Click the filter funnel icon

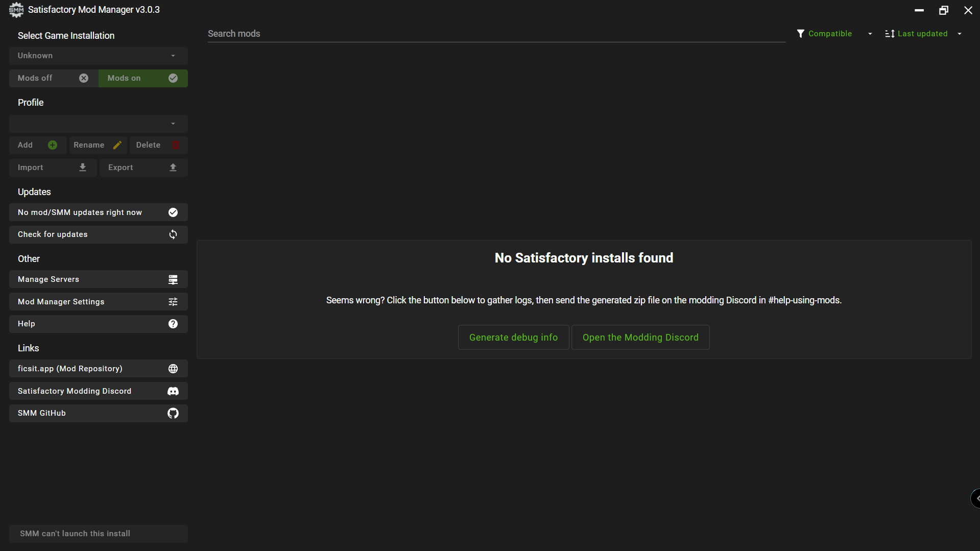click(x=801, y=34)
